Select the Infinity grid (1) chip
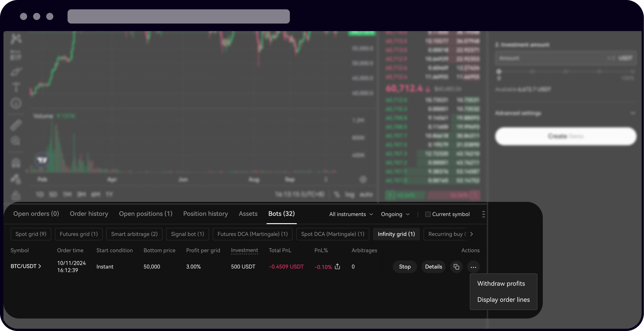644x331 pixels. [396, 234]
